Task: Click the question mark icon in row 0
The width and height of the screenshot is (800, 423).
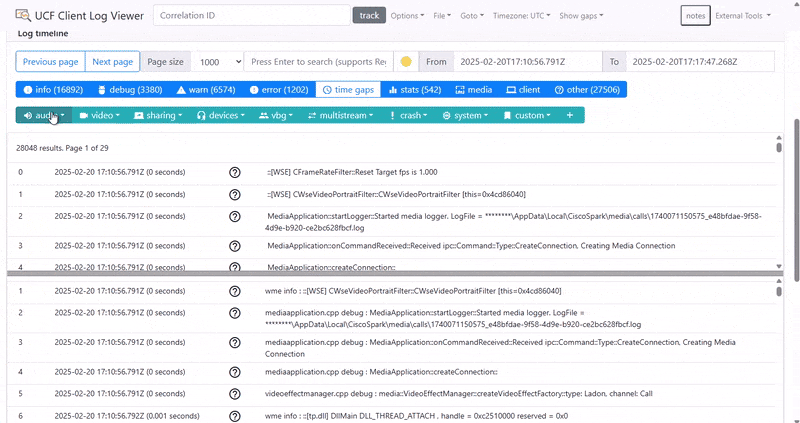Action: (235, 172)
